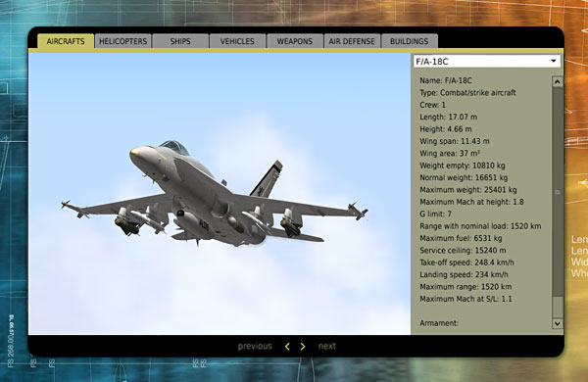Select the 'Name: F/A-18C' line
Image resolution: width=588 pixels, height=382 pixels.
pyautogui.click(x=446, y=80)
